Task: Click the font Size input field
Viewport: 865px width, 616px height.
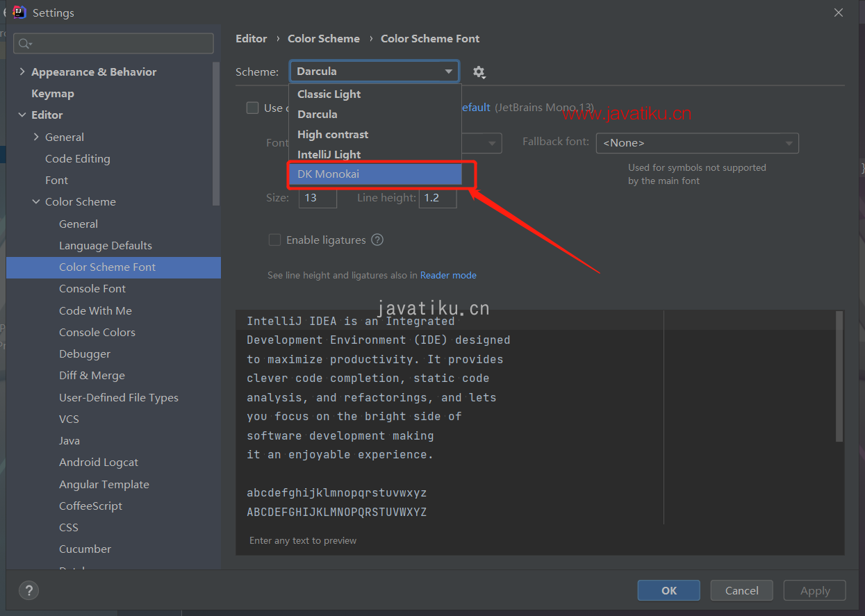Action: tap(318, 197)
